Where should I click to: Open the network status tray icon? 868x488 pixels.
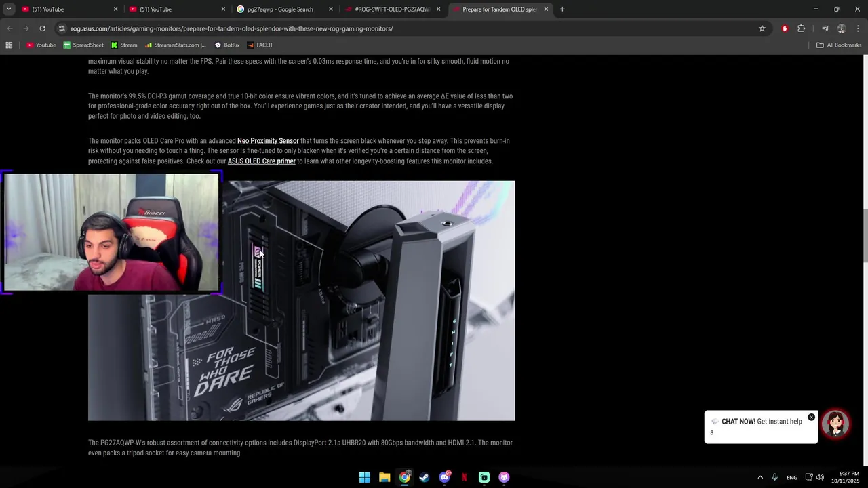(x=809, y=477)
